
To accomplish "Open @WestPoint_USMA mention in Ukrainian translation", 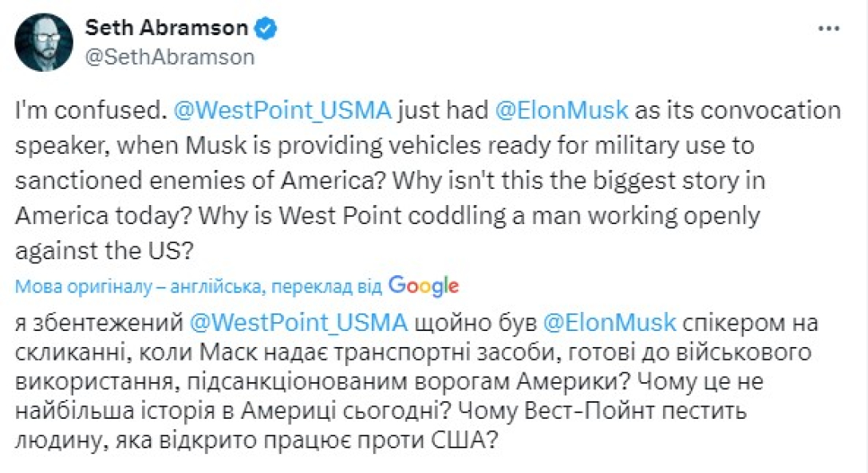I will [299, 322].
